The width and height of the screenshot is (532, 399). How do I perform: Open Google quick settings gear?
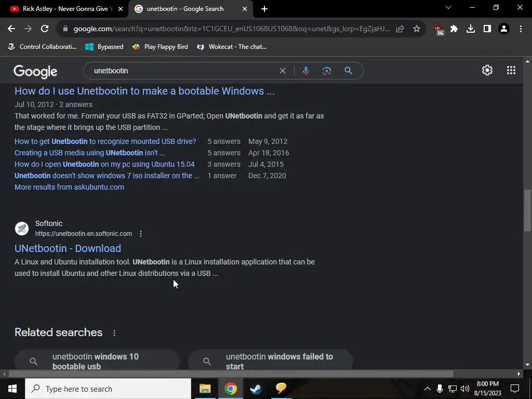(487, 70)
